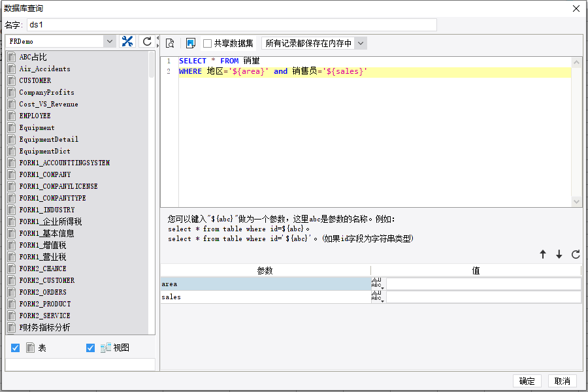Click the 名字 input field containing ds1
The width and height of the screenshot is (588, 392).
pos(231,25)
